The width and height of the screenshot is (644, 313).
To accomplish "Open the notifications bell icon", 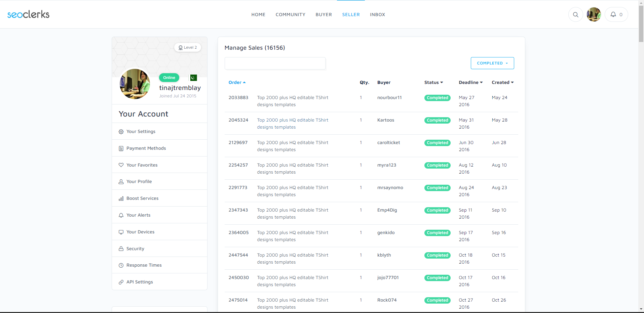I will pyautogui.click(x=613, y=14).
